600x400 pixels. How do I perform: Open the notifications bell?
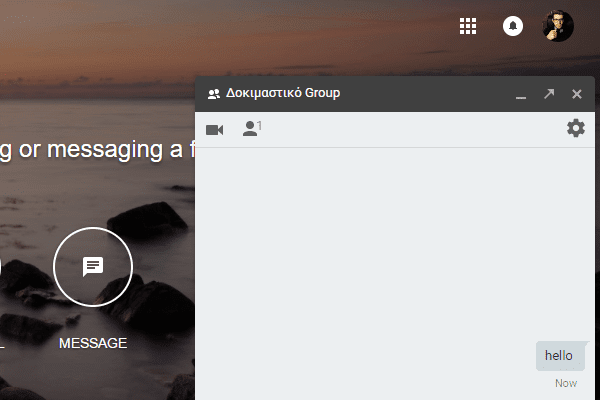pos(513,26)
